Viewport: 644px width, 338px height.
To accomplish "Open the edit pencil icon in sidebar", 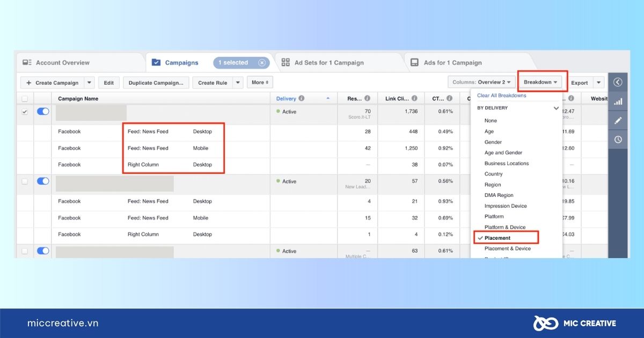I will coord(618,120).
